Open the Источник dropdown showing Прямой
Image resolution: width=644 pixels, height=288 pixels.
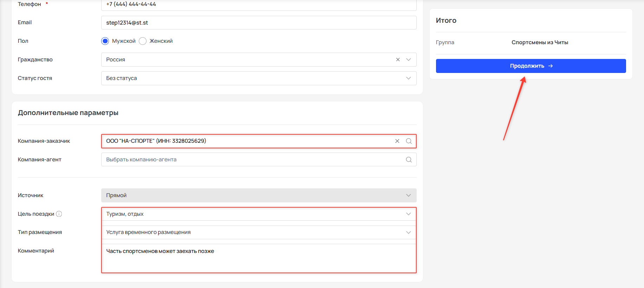(x=259, y=195)
